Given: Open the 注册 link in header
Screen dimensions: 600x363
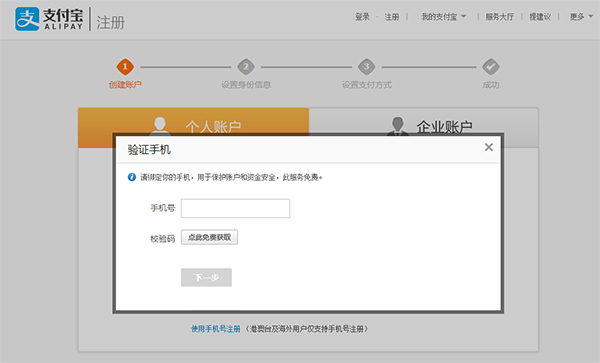Looking at the screenshot, I should pos(391,17).
